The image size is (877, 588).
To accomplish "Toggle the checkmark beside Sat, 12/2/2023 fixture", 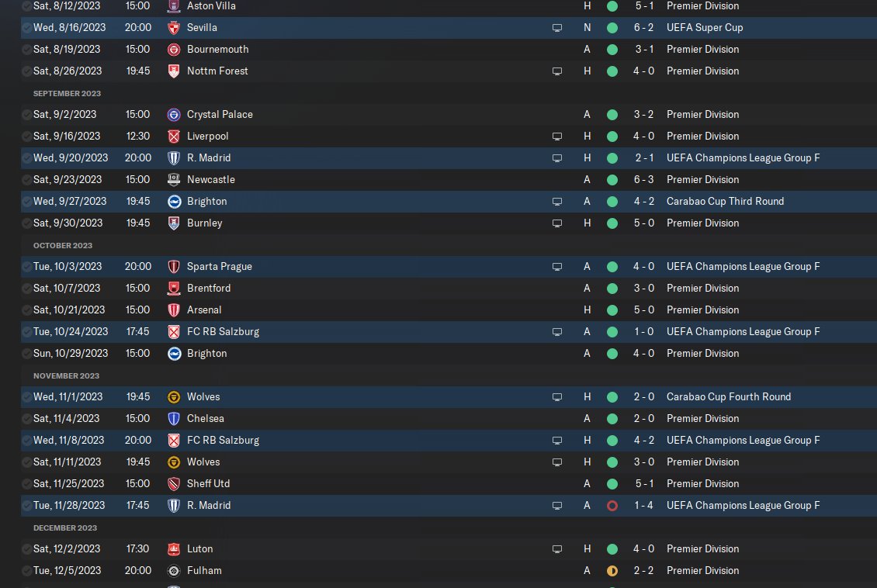I will tap(26, 549).
